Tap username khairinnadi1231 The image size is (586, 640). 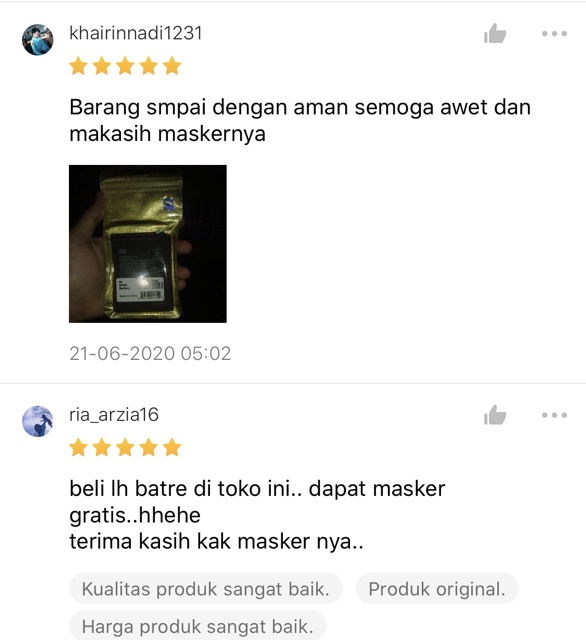pyautogui.click(x=135, y=33)
